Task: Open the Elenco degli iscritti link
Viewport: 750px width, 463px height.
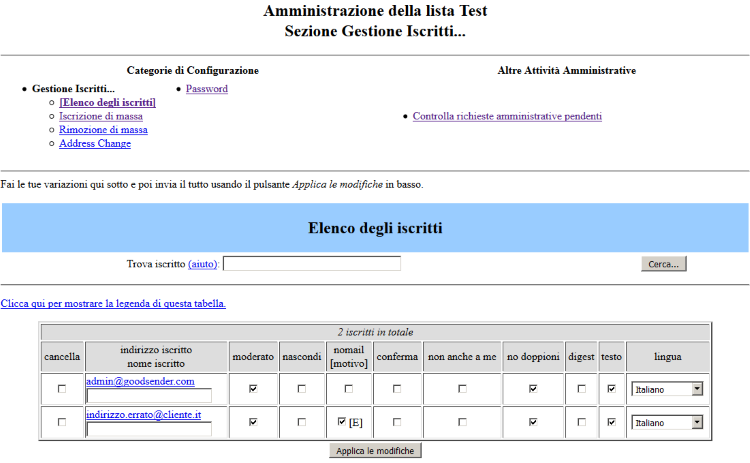Action: coord(108,102)
